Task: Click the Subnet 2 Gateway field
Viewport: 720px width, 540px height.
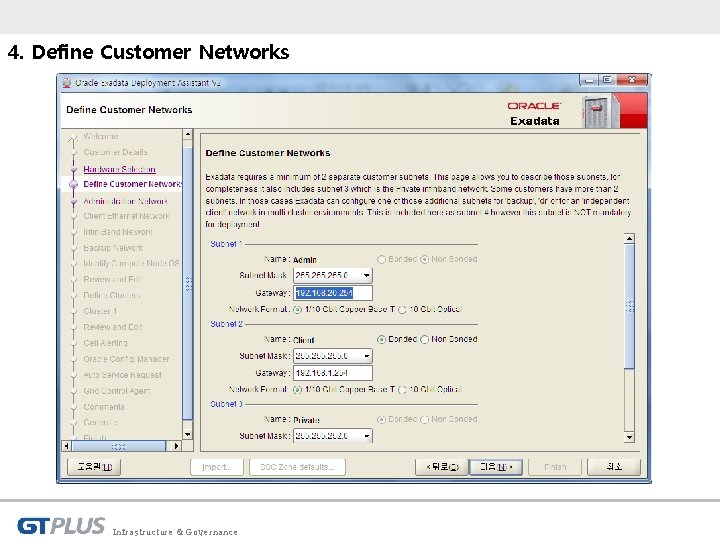Action: pos(333,373)
